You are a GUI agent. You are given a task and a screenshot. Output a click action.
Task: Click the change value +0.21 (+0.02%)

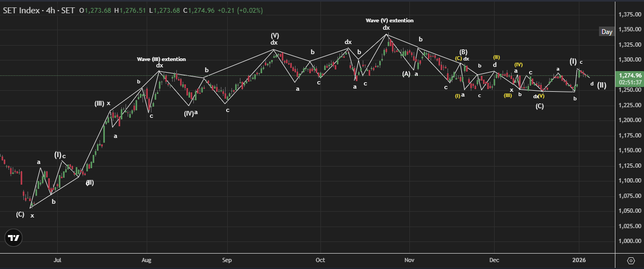(240, 11)
